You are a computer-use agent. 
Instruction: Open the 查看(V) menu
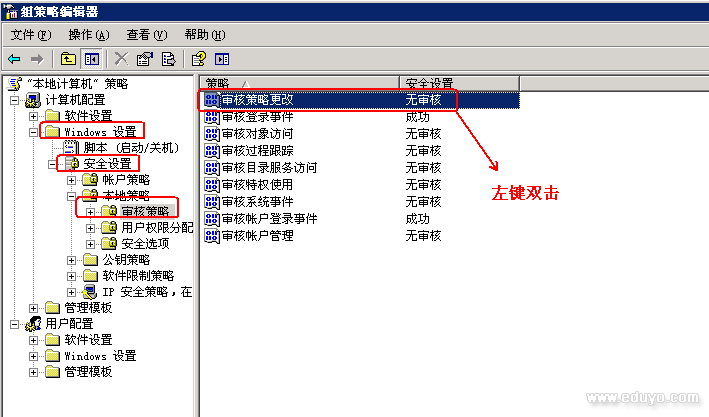pos(147,35)
